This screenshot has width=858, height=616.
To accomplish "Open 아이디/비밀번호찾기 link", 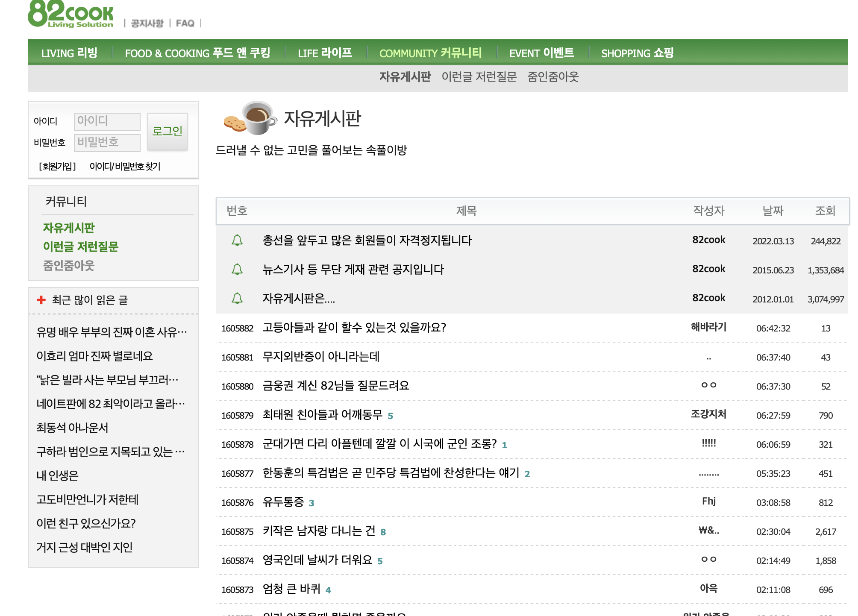I will click(x=125, y=166).
